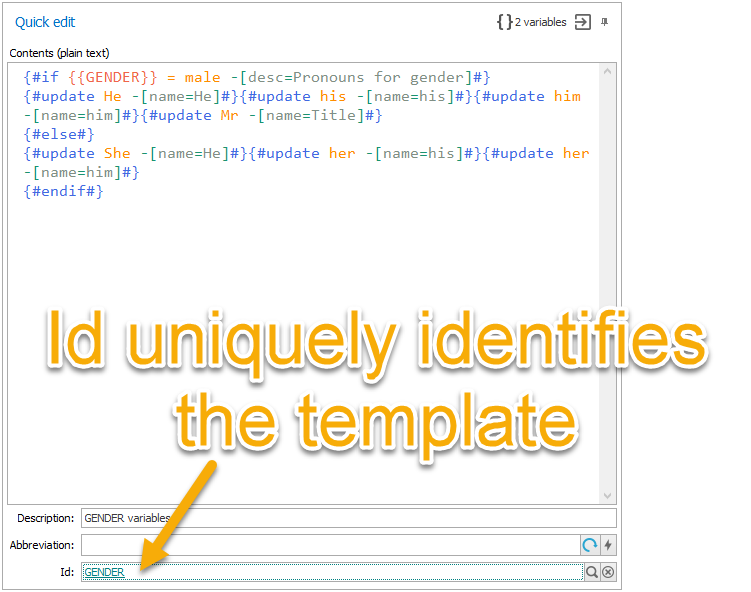Click the '{{GENDER}}' variable in the editor
Viewport: 751px width, 592px height.
point(113,77)
